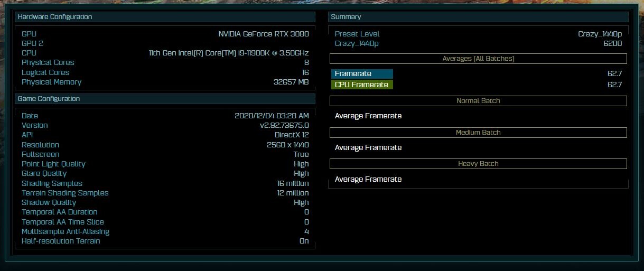This screenshot has height=271, width=644.
Task: Click the blue Framerate legend label
Action: (362, 74)
